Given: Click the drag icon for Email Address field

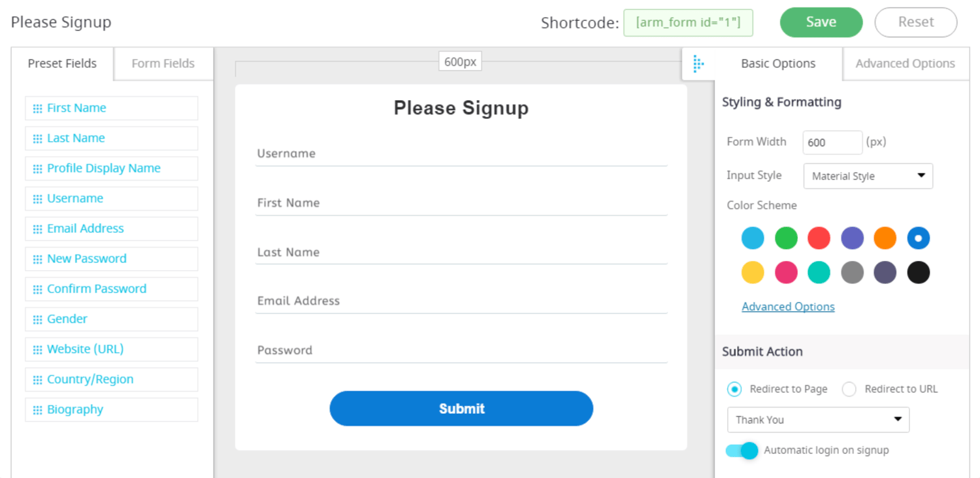Looking at the screenshot, I should click(37, 229).
